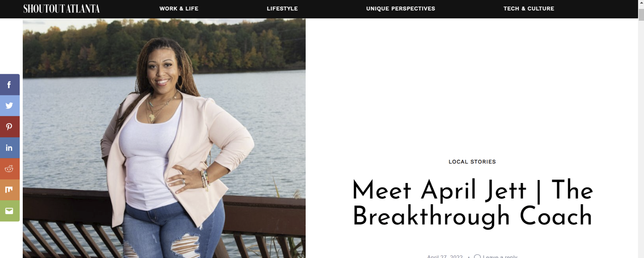The width and height of the screenshot is (644, 258).
Task: Select Tech & Culture in navigation
Action: coord(528,9)
